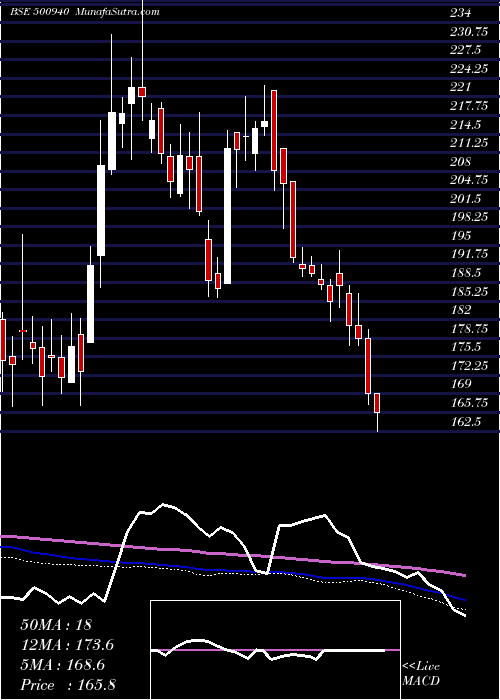This screenshot has height=700, width=500.
Task: Click the 162.5 price axis label
Action: point(465,421)
